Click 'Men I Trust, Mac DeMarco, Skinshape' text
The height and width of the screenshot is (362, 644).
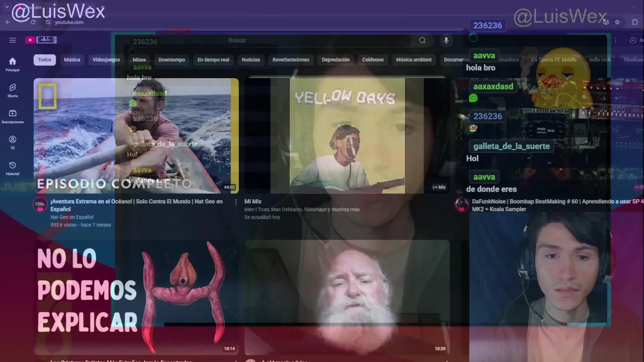(x=302, y=210)
